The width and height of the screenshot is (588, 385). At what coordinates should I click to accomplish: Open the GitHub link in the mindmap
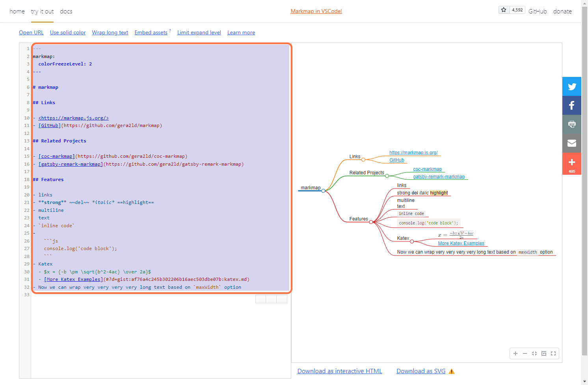397,160
